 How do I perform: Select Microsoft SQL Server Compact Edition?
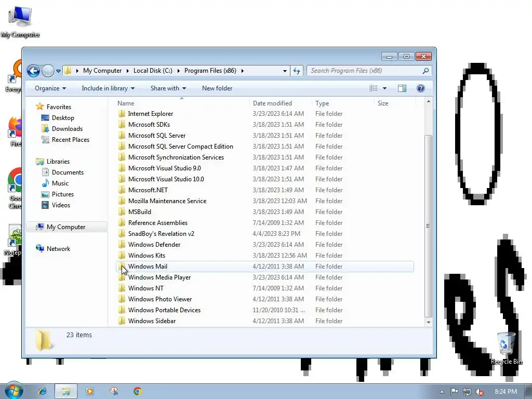[x=180, y=146]
